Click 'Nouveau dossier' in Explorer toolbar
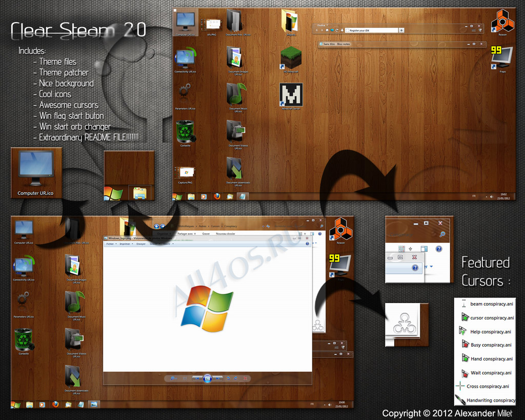This screenshot has height=420, width=525. (x=226, y=234)
